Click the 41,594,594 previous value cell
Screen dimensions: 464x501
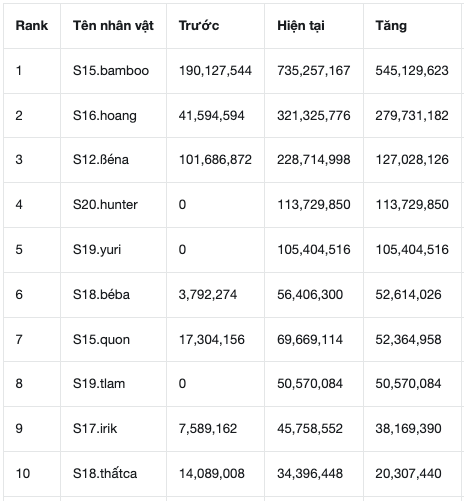(215, 115)
